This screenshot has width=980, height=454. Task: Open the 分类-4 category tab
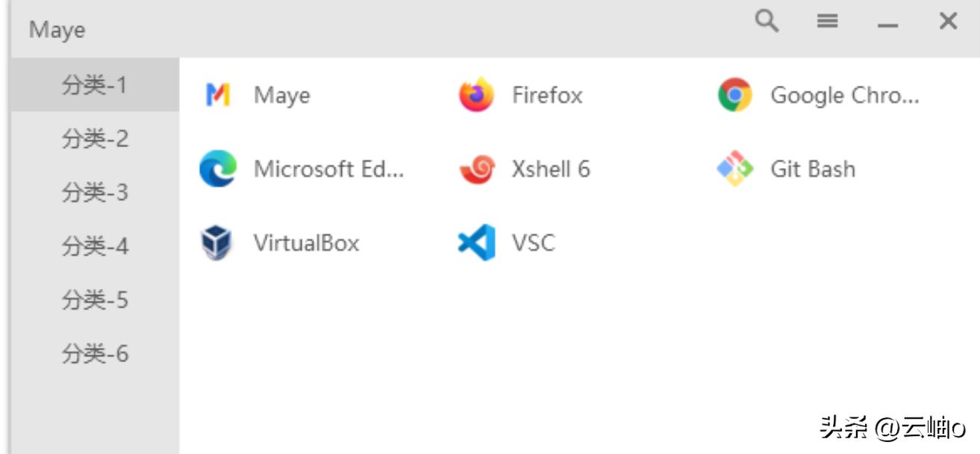click(x=95, y=246)
